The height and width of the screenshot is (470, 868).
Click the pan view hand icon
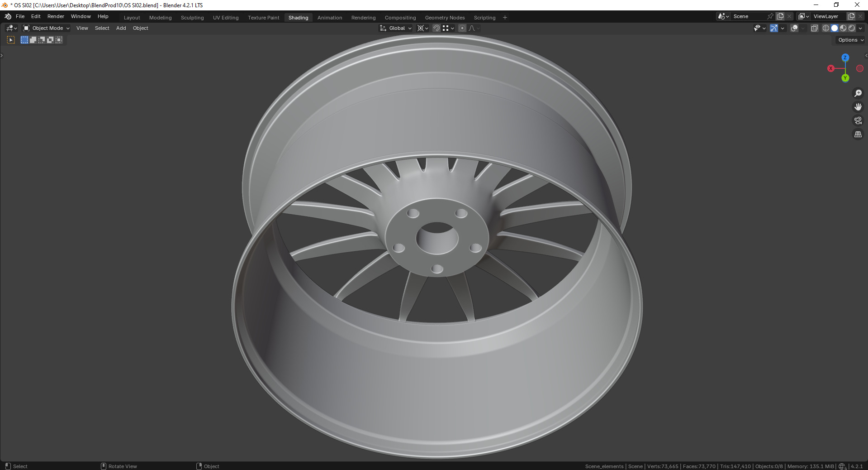pyautogui.click(x=858, y=107)
